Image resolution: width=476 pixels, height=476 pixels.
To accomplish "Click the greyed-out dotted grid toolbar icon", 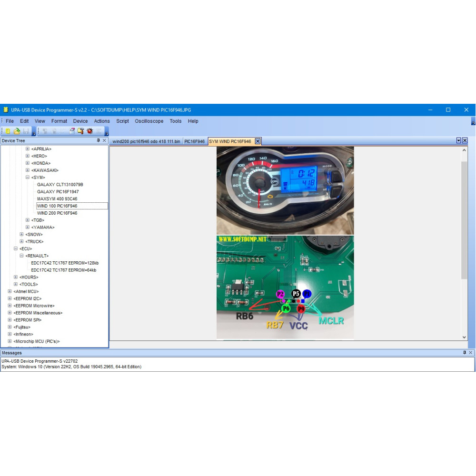I will pos(62,131).
